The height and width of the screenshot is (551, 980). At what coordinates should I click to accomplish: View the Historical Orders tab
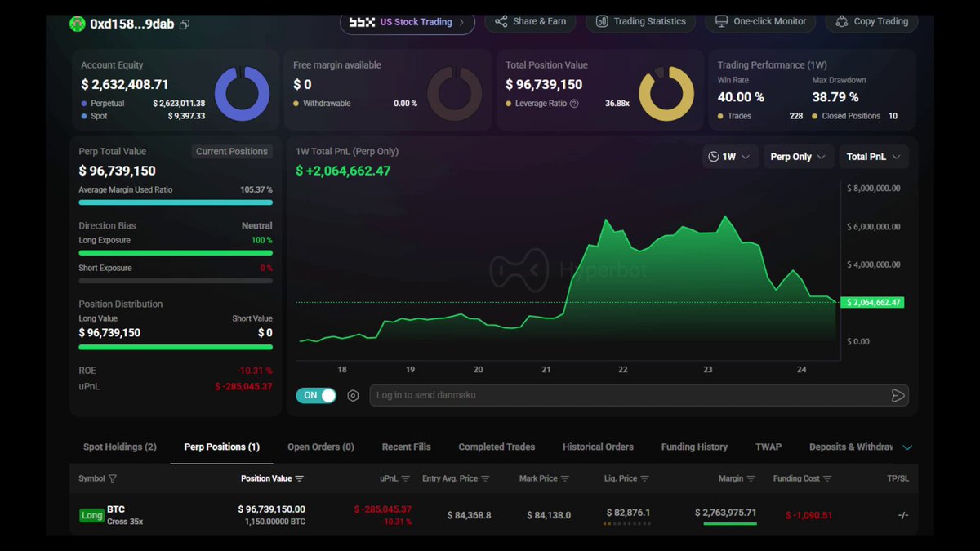click(598, 447)
